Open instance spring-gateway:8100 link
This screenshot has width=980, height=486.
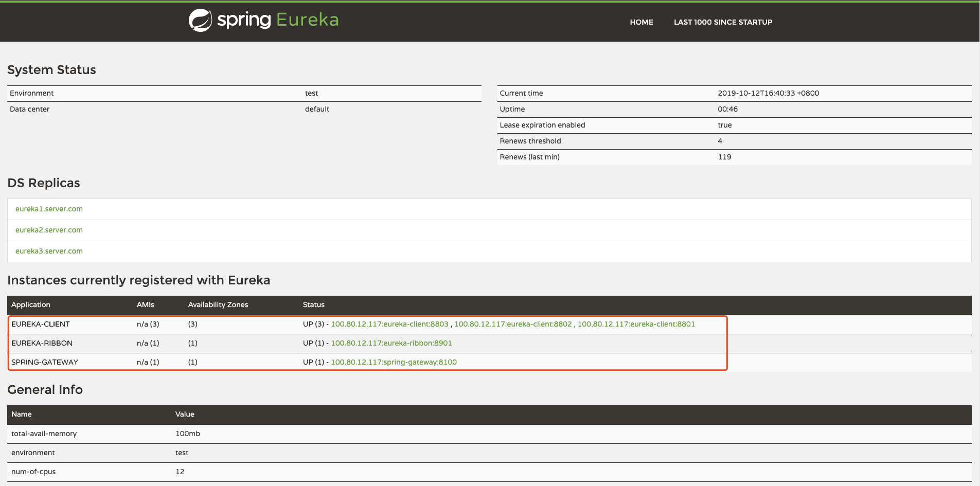(394, 362)
